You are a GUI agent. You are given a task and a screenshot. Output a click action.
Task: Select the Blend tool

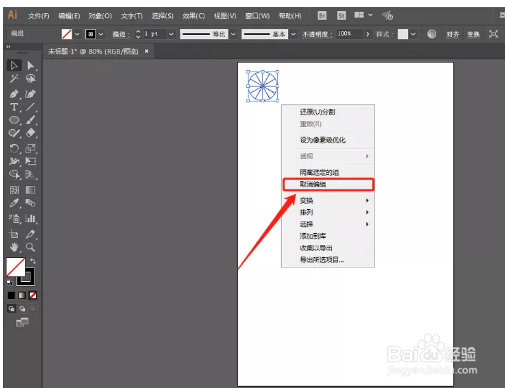click(x=30, y=203)
